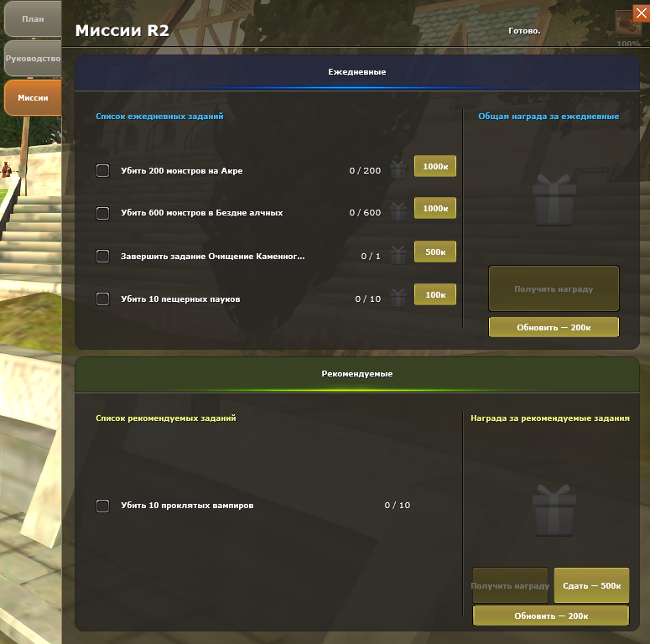The height and width of the screenshot is (644, 650).
Task: Click task label Убить 10 проклятых вампиров
Action: [187, 506]
